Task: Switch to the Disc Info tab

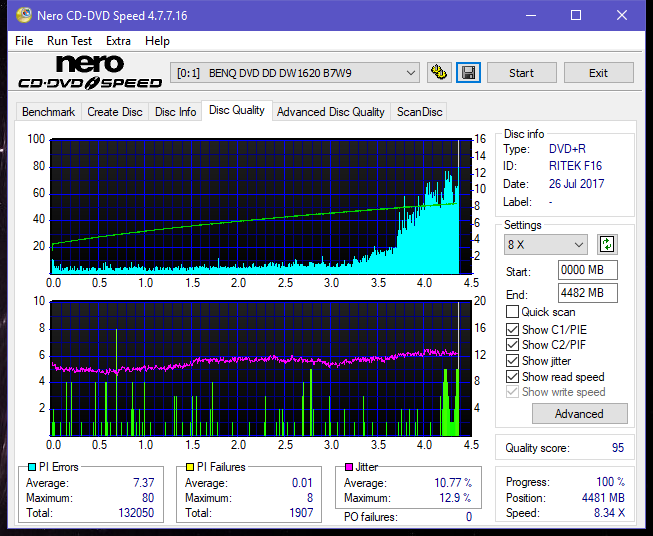Action: [175, 112]
